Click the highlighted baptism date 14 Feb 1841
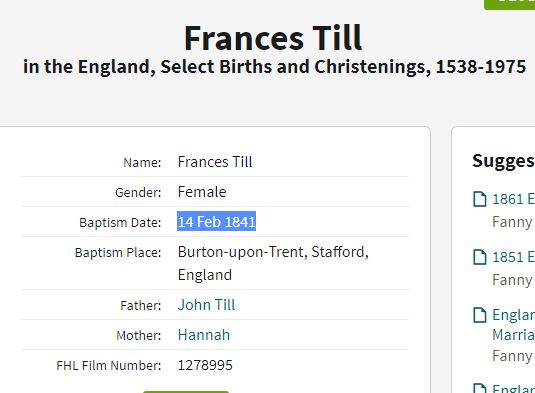This screenshot has height=393, width=535. pos(216,222)
